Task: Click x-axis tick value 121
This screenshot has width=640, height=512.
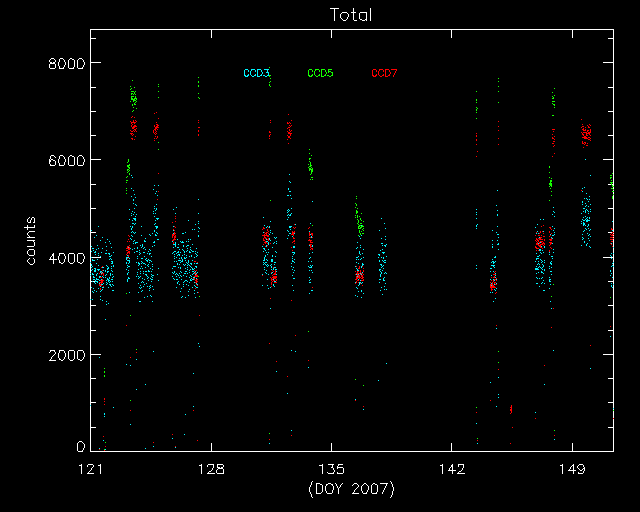Action: pos(91,469)
